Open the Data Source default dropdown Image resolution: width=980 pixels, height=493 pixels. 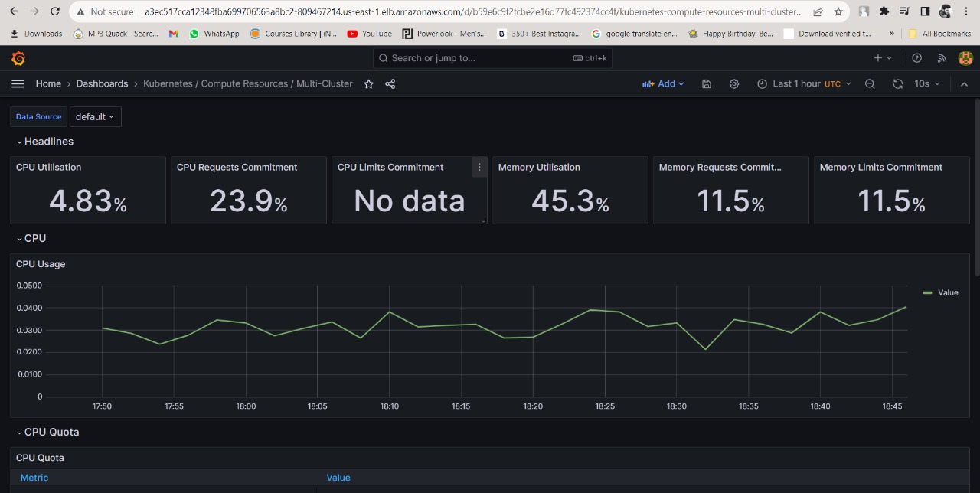[x=95, y=116]
